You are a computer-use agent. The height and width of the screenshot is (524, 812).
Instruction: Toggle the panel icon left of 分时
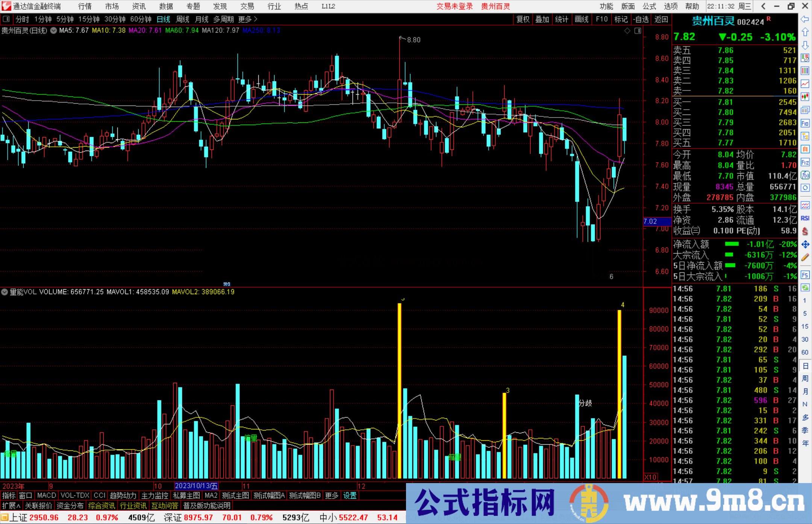6,19
